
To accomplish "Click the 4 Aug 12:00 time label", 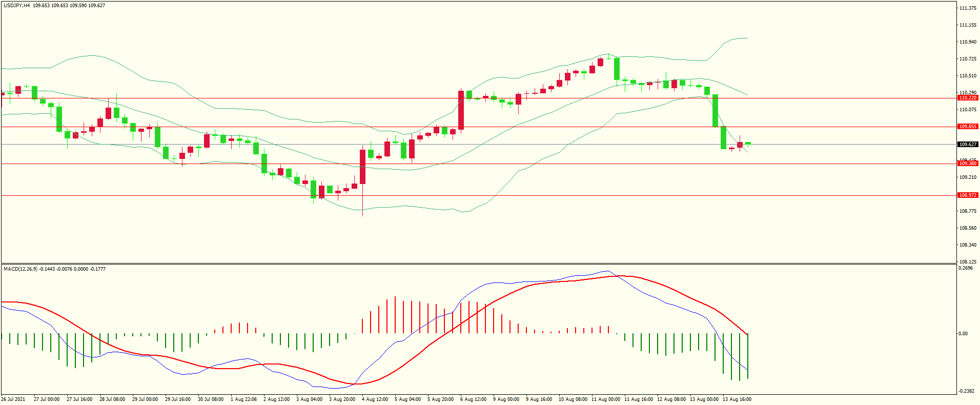I will [x=375, y=399].
